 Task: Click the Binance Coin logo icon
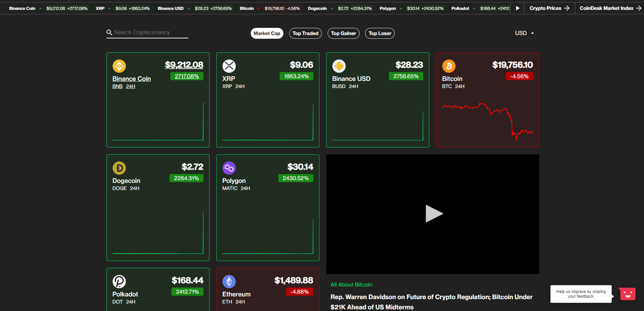click(x=119, y=66)
